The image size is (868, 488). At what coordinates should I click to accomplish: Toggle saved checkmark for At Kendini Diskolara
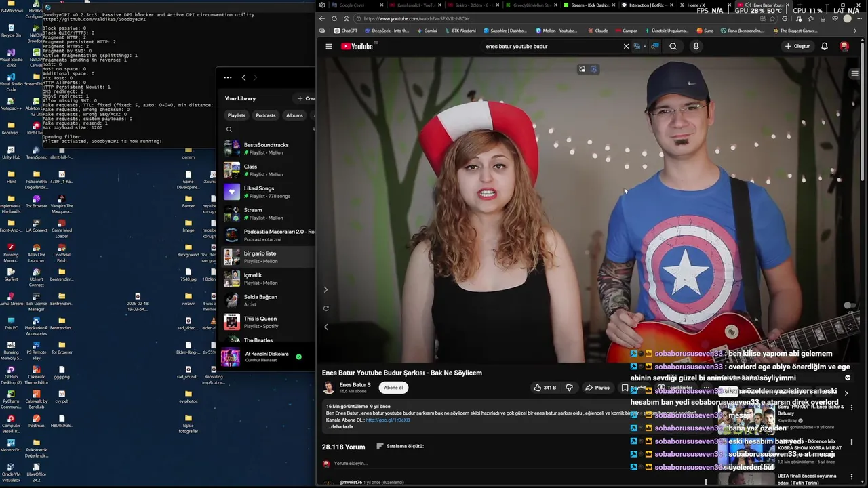click(298, 357)
